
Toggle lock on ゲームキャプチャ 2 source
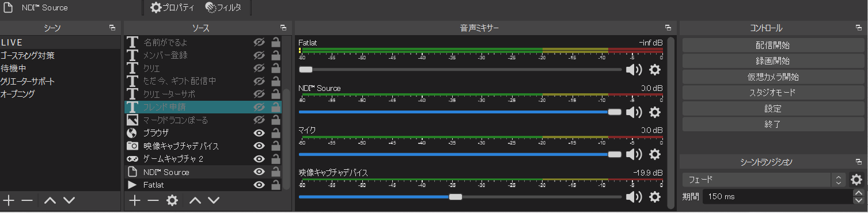point(276,159)
